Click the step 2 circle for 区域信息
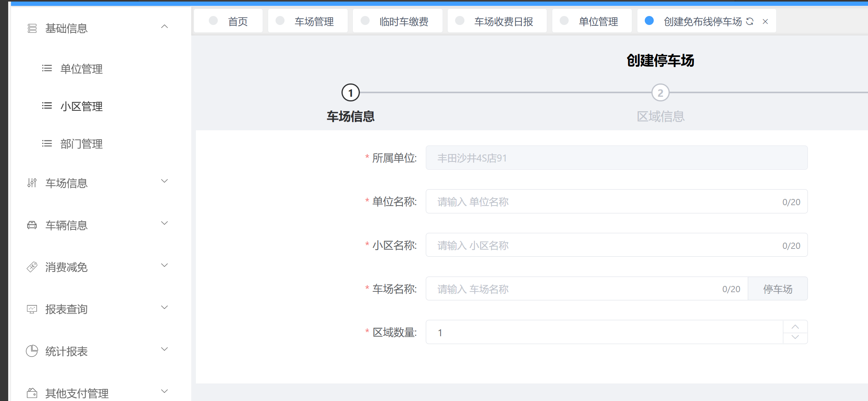This screenshot has width=868, height=401. pyautogui.click(x=660, y=93)
